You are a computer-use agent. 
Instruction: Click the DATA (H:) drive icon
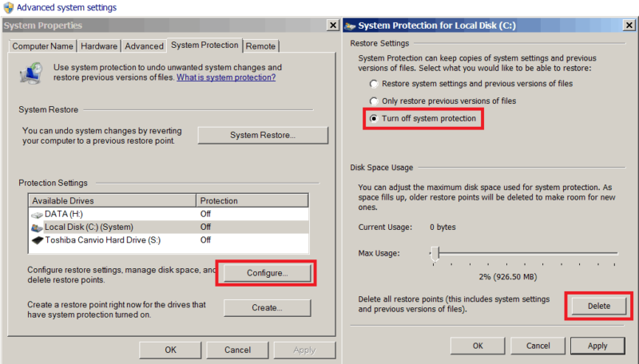point(37,215)
